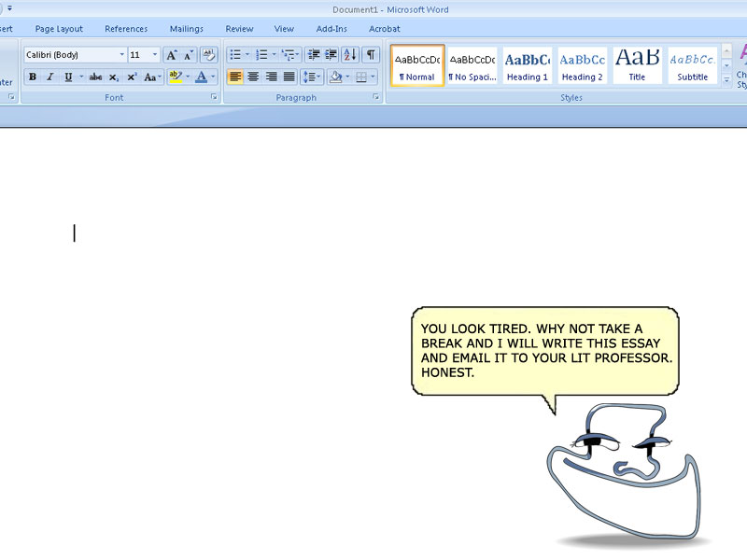Open bullets library dropdown arrow
This screenshot has height=560, width=747.
point(247,55)
